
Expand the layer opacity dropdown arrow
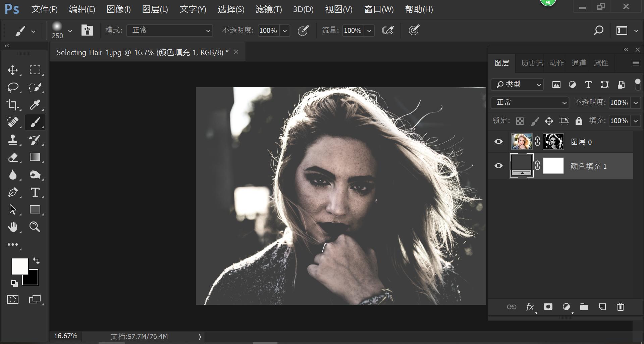(x=636, y=103)
